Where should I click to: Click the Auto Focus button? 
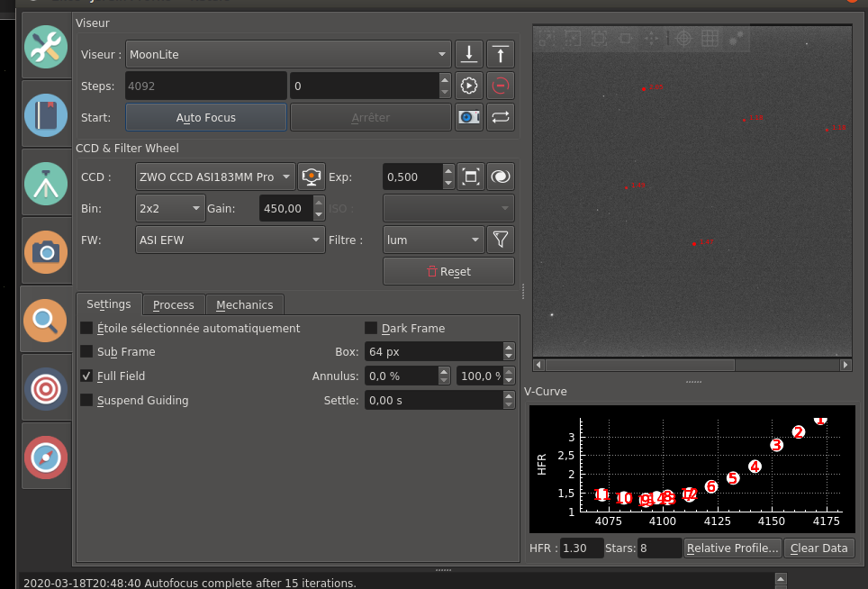(x=206, y=117)
